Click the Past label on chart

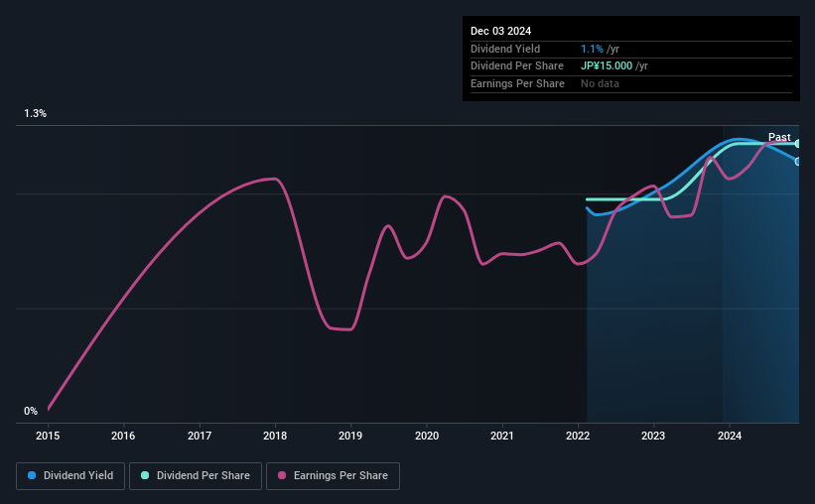779,137
